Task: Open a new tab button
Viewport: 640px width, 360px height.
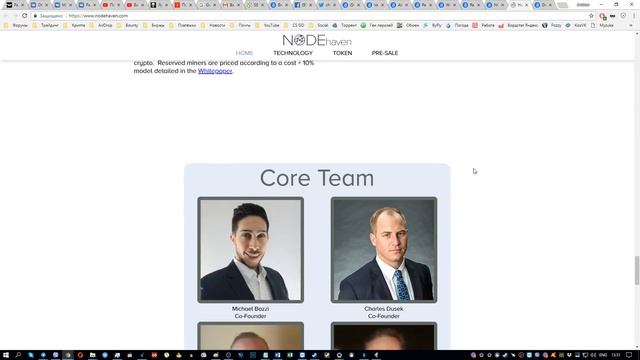Action: point(562,5)
